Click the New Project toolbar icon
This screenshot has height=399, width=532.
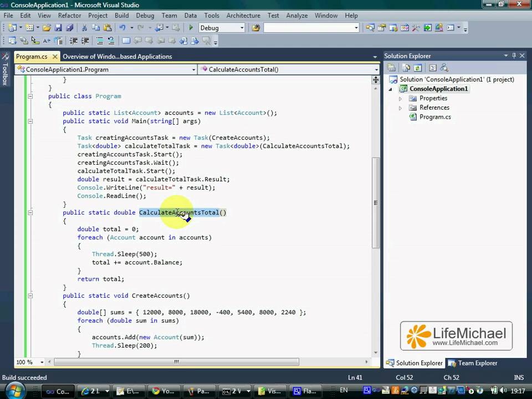click(12, 28)
